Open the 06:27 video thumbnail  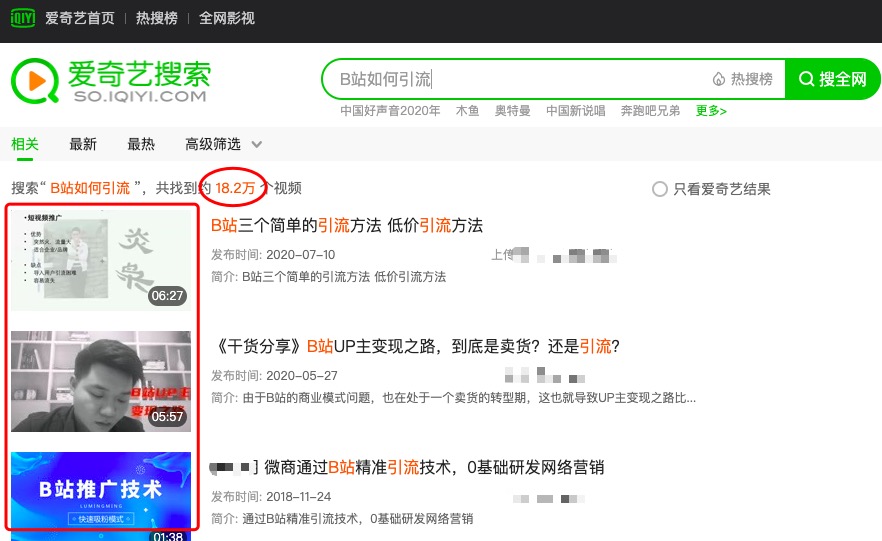click(101, 260)
